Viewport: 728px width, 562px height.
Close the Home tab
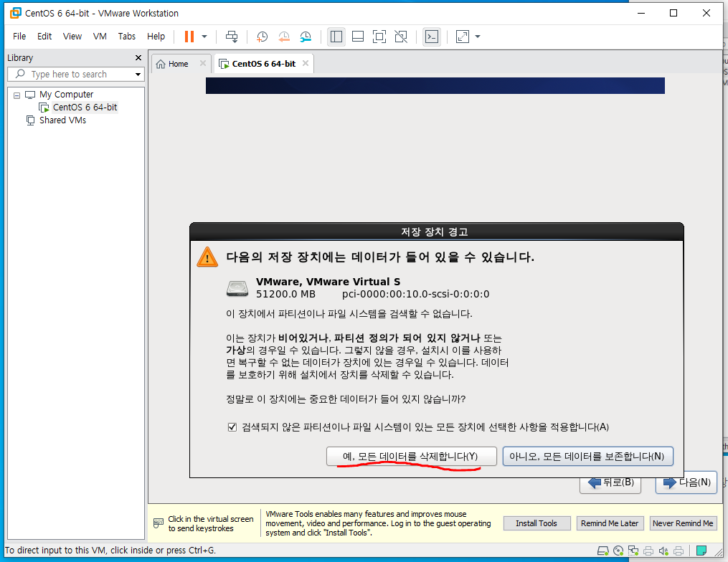click(203, 63)
